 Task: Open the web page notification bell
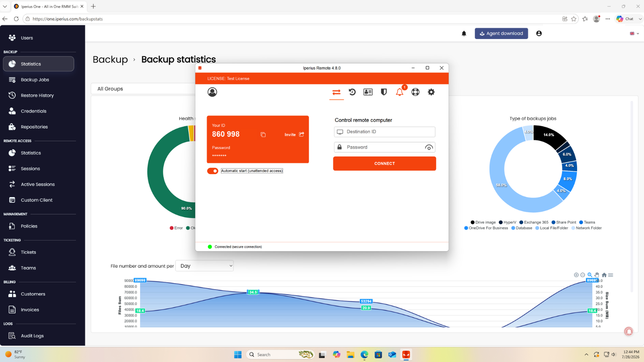[x=464, y=33]
